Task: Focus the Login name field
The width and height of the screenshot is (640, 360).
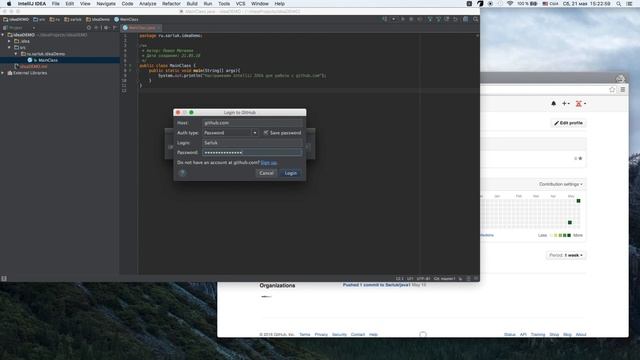Action: 252,143
